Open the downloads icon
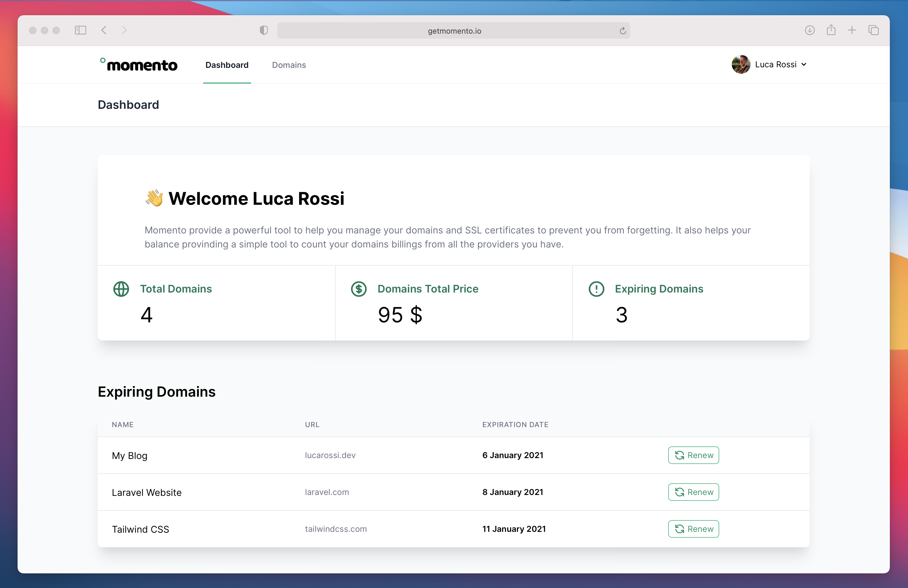Viewport: 908px width, 588px height. 810,30
